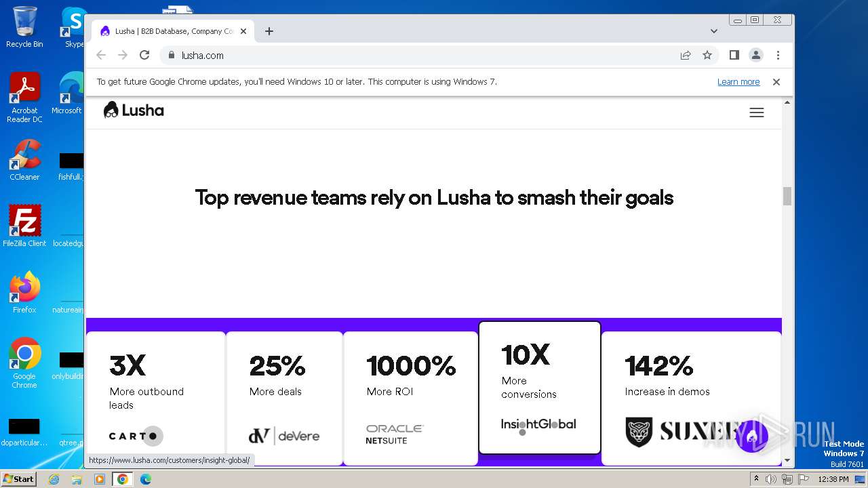Open the Chrome profile avatar menu

(x=756, y=55)
